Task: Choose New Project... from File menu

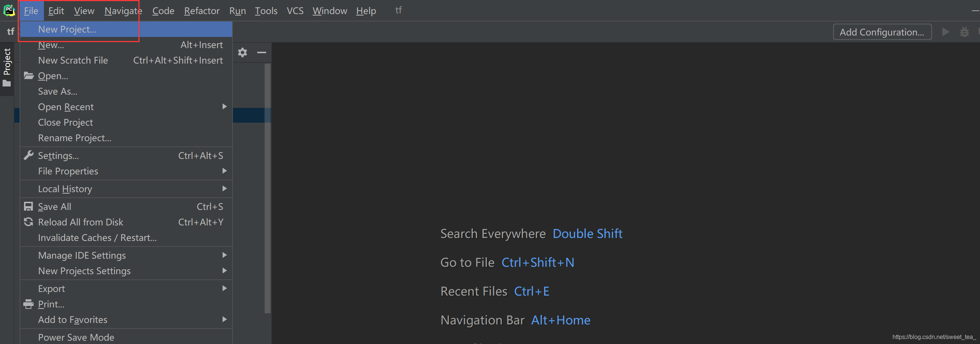Action: tap(126, 29)
